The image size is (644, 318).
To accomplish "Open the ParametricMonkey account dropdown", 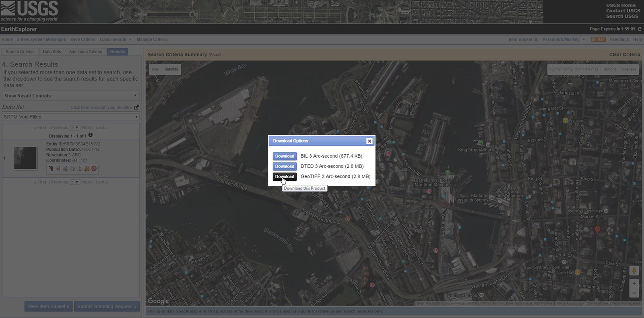I will (x=563, y=39).
